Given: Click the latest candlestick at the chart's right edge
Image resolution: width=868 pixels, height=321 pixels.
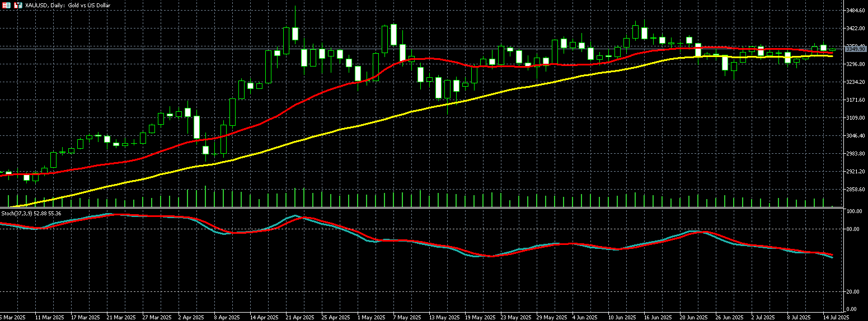Looking at the screenshot, I should (x=832, y=50).
